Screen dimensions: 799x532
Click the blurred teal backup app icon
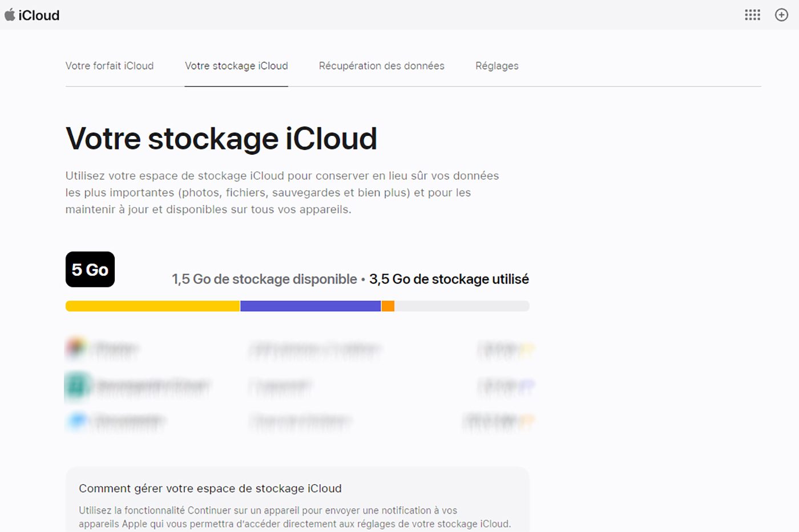[x=78, y=386]
